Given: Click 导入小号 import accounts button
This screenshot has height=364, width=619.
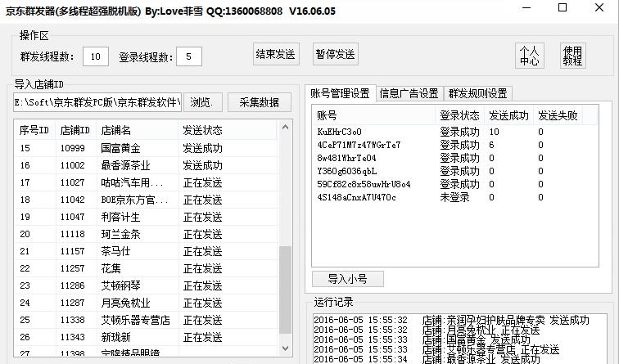Looking at the screenshot, I should click(x=347, y=279).
